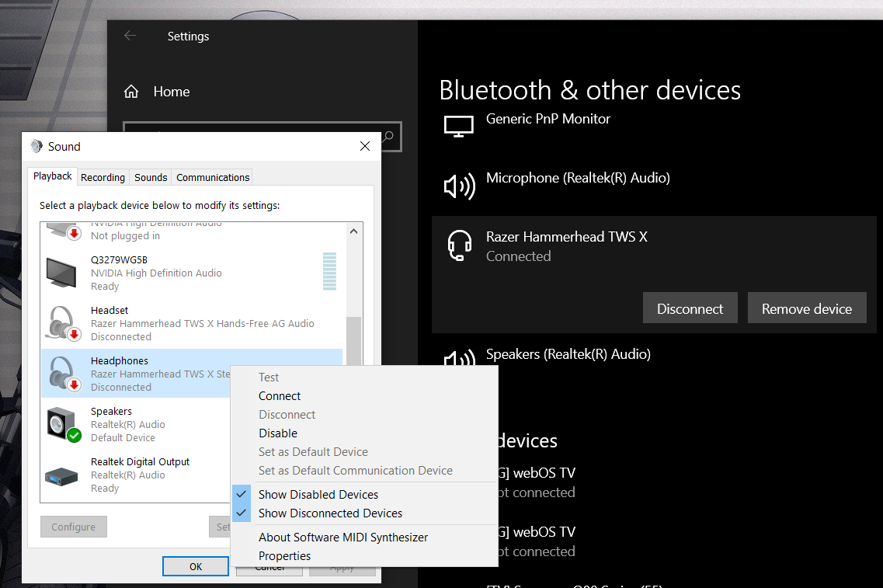
Task: Click the Remove device button
Action: click(806, 308)
